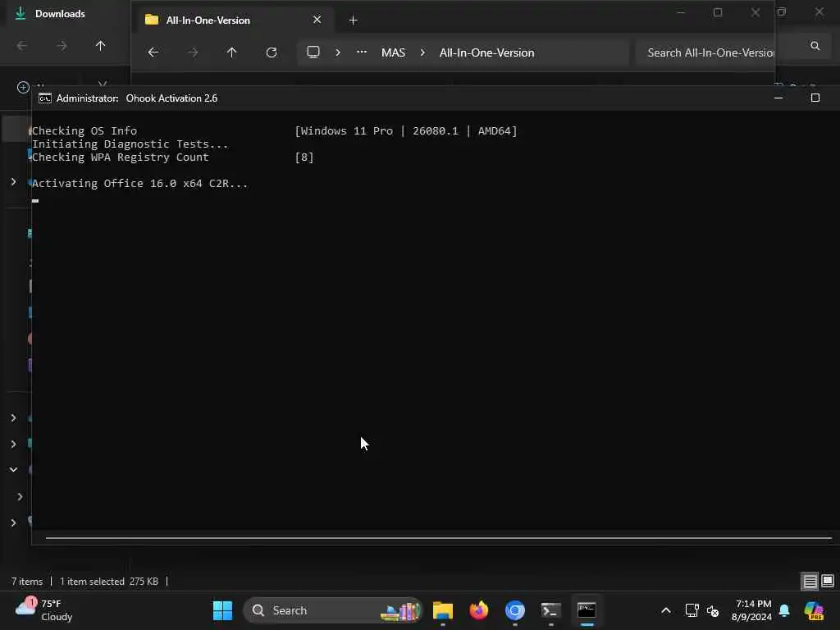Switch to the Downloads tab
The height and width of the screenshot is (630, 840).
click(x=60, y=14)
